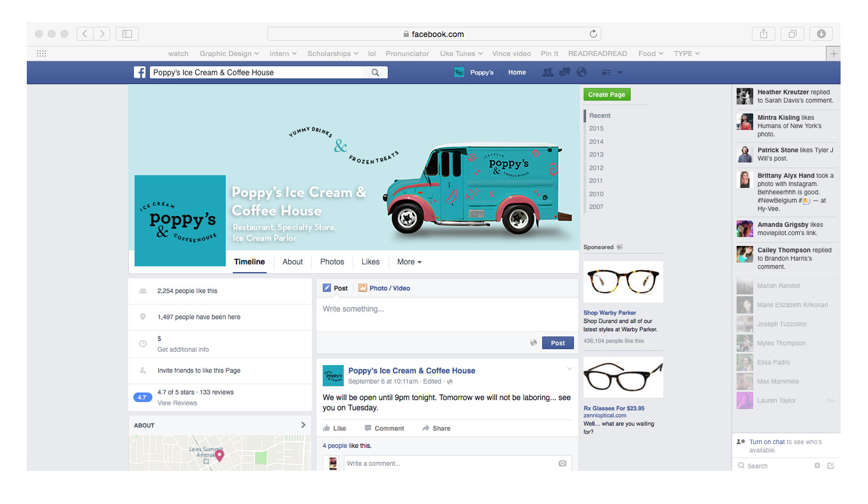Open the Graphic Design bookmarks folder
The image size is (868, 504).
pos(229,54)
